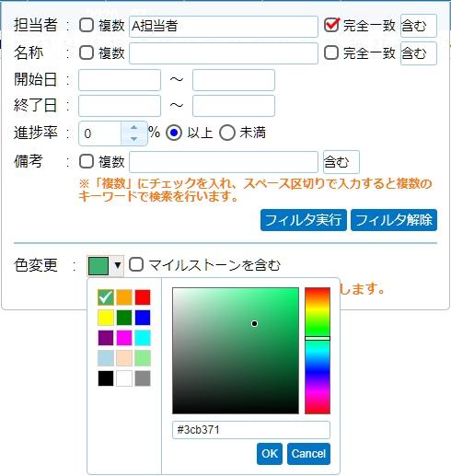Click the saturation picker dot

[x=254, y=323]
